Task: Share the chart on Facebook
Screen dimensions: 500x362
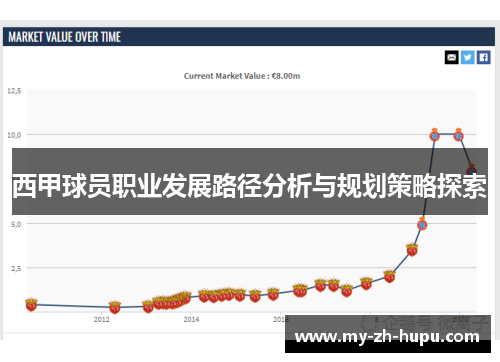Action: click(x=483, y=58)
